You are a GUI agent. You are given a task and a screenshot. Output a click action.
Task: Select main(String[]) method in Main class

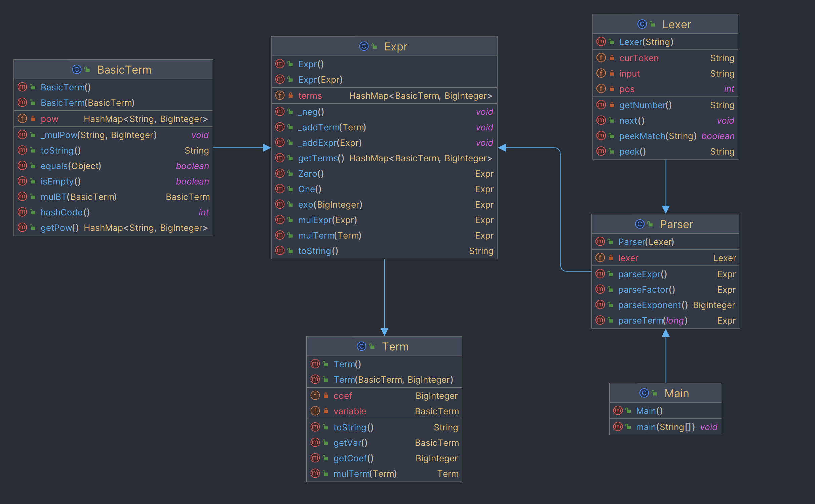click(x=665, y=427)
